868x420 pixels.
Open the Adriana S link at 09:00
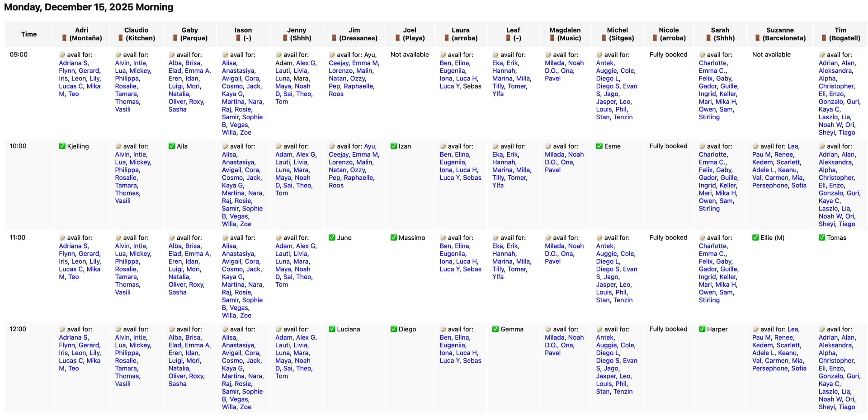pyautogui.click(x=74, y=63)
